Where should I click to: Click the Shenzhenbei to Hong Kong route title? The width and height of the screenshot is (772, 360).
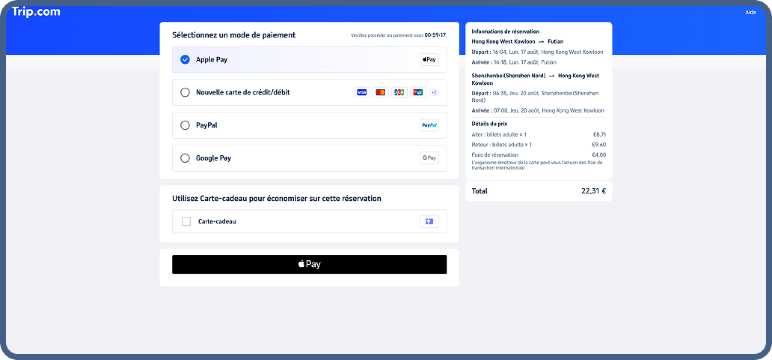click(535, 79)
